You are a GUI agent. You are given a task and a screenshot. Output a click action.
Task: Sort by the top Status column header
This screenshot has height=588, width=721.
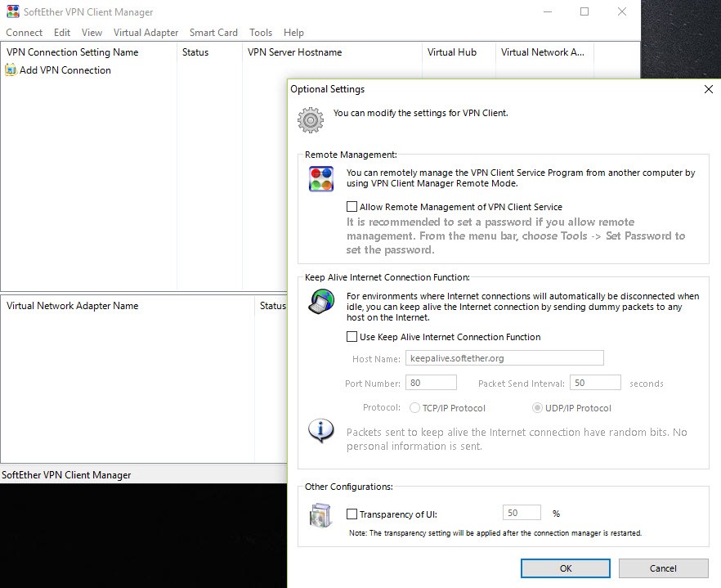[209, 52]
